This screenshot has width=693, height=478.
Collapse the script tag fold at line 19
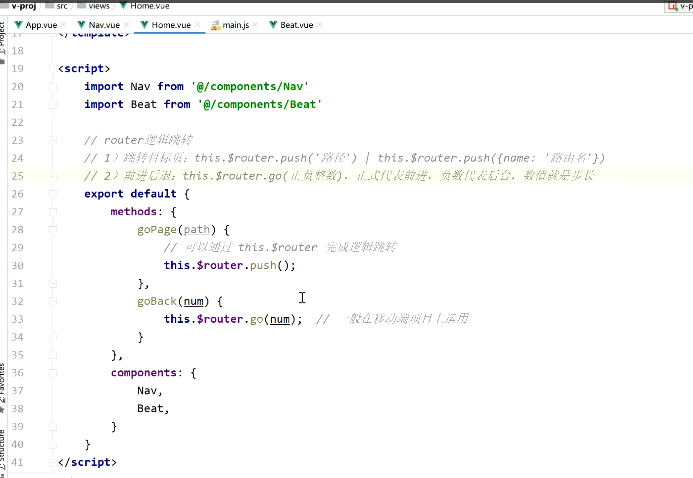[x=53, y=69]
